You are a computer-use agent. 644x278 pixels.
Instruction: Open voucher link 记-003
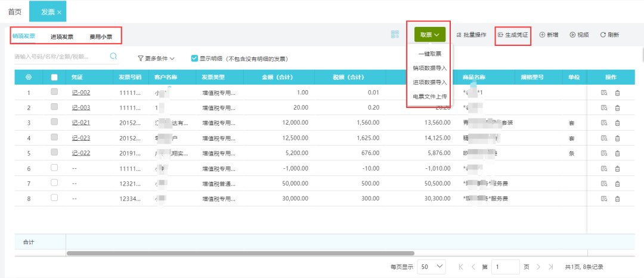click(81, 107)
